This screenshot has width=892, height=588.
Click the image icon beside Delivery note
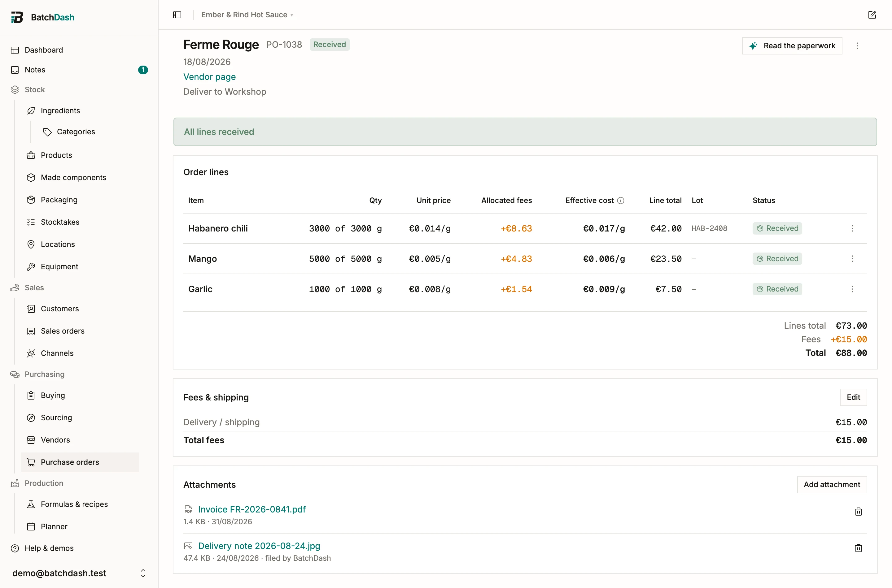[x=188, y=546]
